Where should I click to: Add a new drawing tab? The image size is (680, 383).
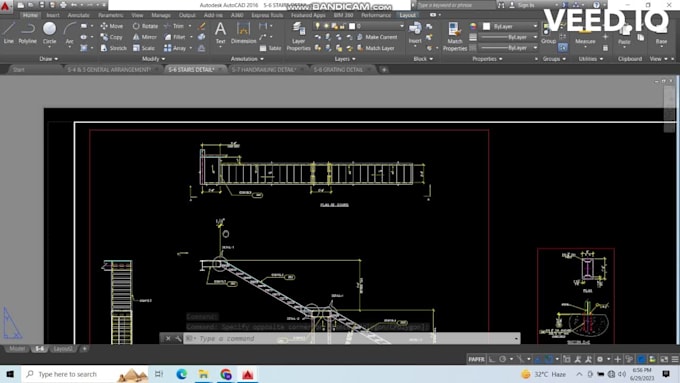click(384, 69)
